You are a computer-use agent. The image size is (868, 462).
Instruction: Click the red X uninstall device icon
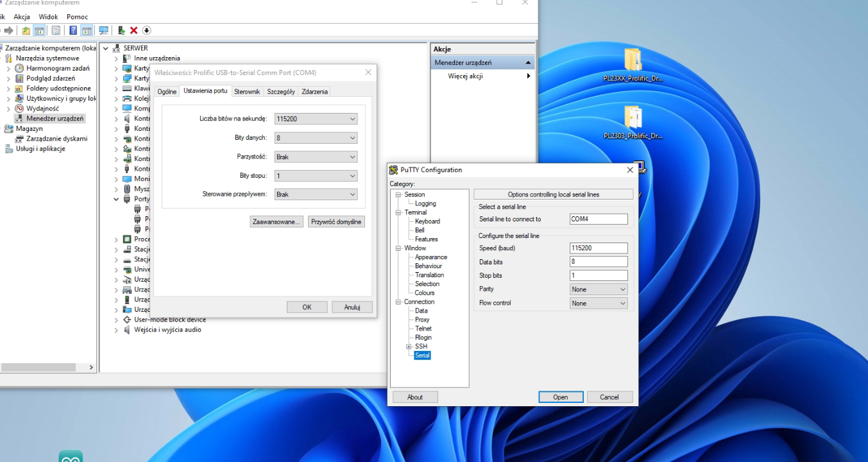click(x=133, y=30)
